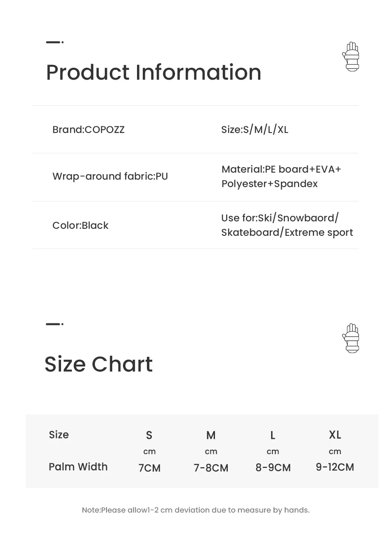This screenshot has width=392, height=560.
Task: Select the Size:S/M/L/XL specification
Action: 255,130
